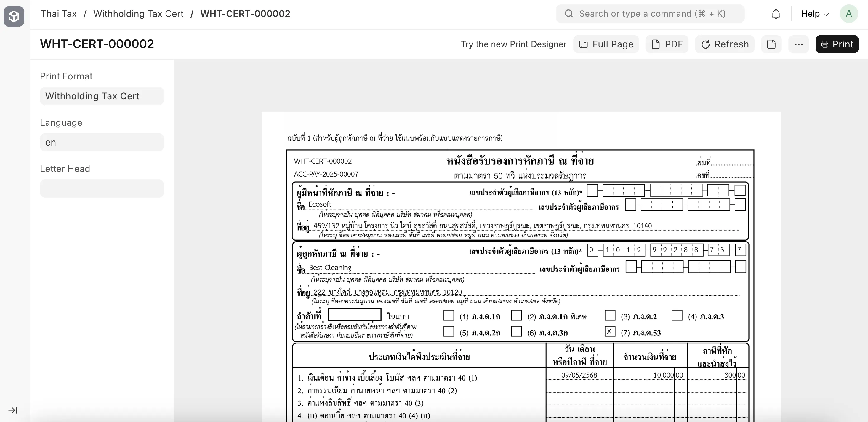Click the payee name Best Cleaning
This screenshot has width=868, height=422.
coord(330,268)
